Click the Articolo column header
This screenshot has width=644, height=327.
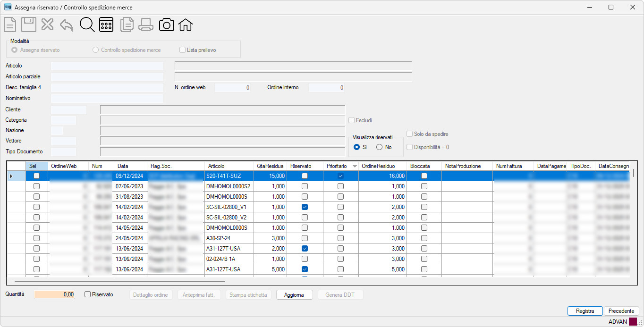click(229, 166)
